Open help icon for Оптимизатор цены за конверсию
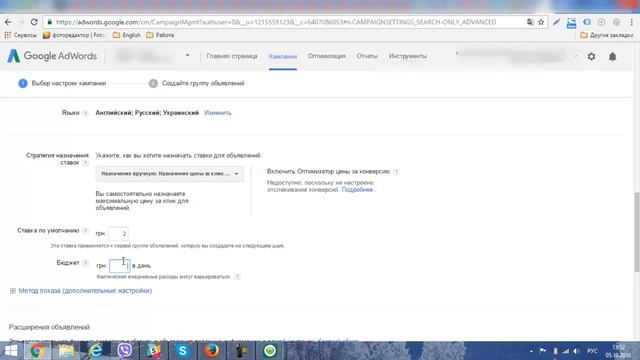The width and height of the screenshot is (640, 360). pyautogui.click(x=396, y=172)
